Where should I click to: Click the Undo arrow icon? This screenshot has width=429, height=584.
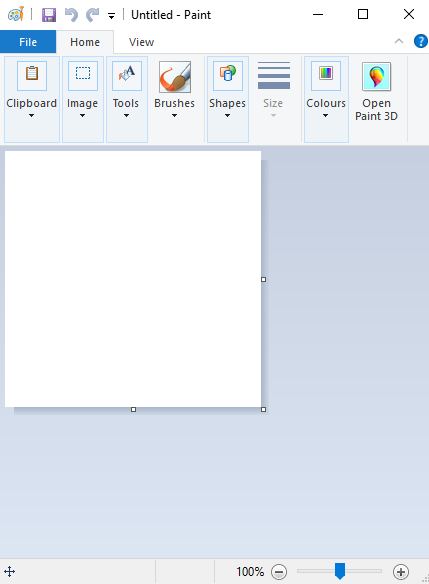71,15
